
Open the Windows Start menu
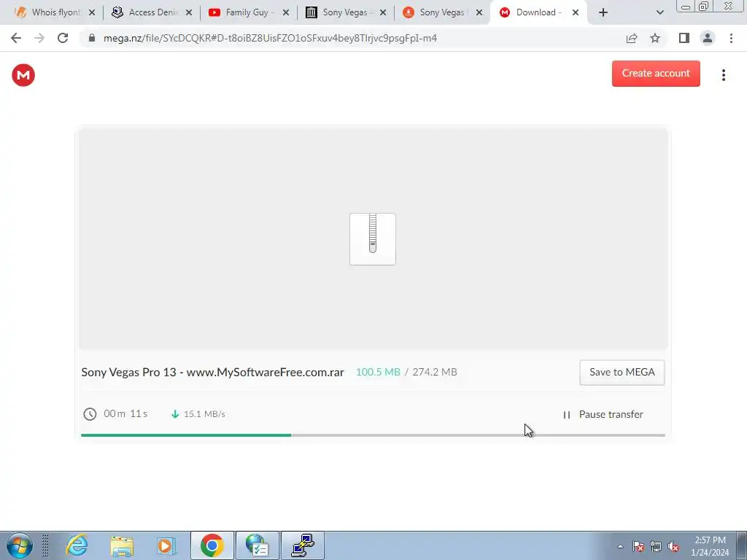[20, 545]
